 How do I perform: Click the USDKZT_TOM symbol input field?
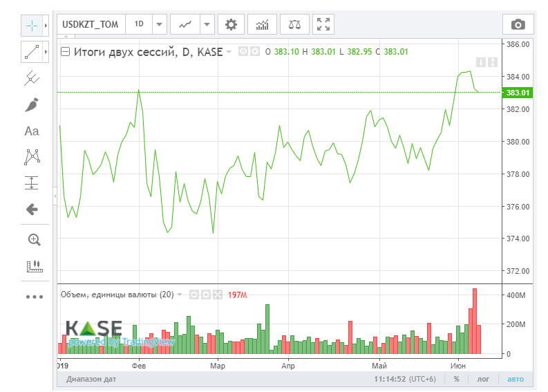coord(91,24)
